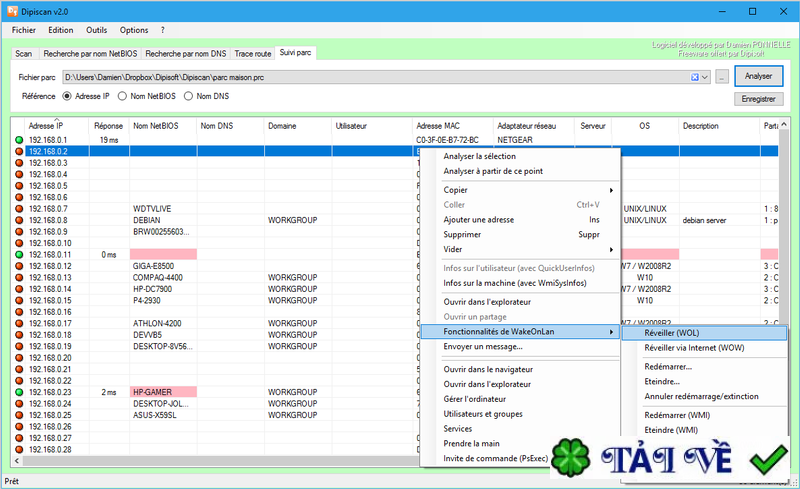Click the browse (...) button beside the file path
Image resolution: width=800 pixels, height=489 pixels.
click(722, 76)
